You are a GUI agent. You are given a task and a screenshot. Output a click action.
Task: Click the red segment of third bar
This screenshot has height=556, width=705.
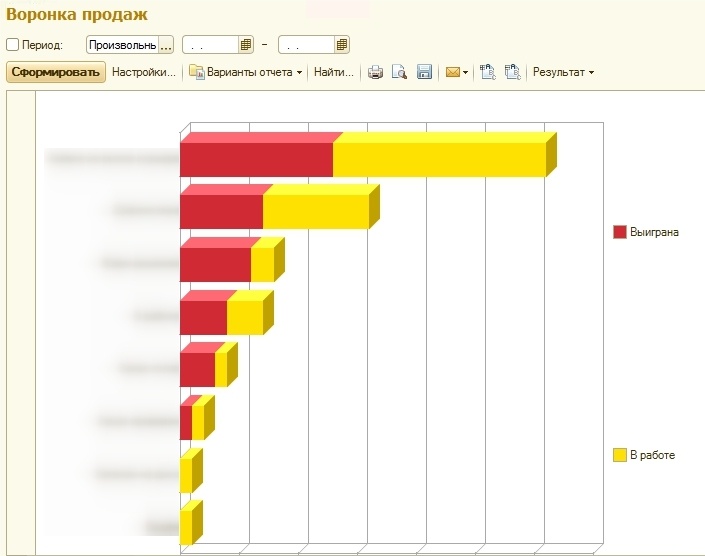tap(215, 265)
